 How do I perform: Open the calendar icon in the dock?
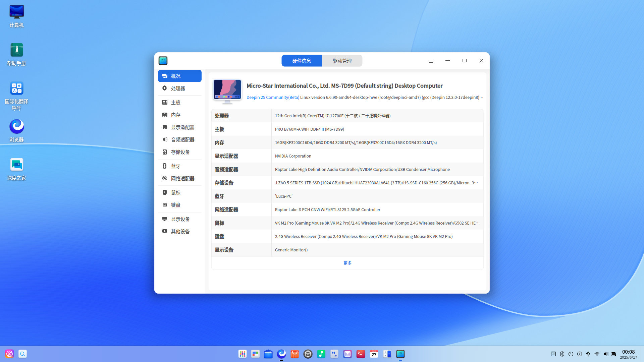pos(374,354)
